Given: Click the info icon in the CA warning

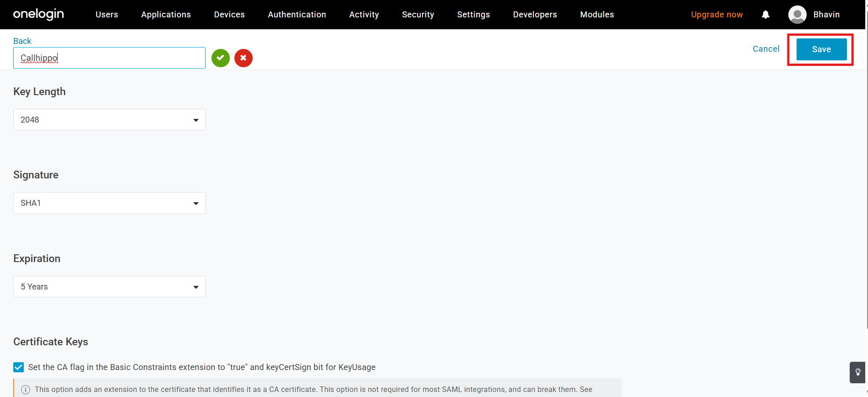Looking at the screenshot, I should 26,390.
